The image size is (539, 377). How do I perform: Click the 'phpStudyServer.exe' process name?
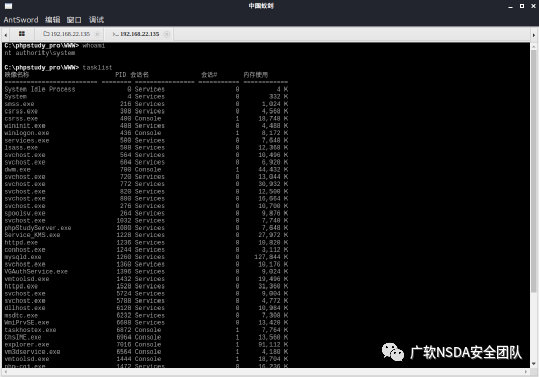tap(38, 228)
